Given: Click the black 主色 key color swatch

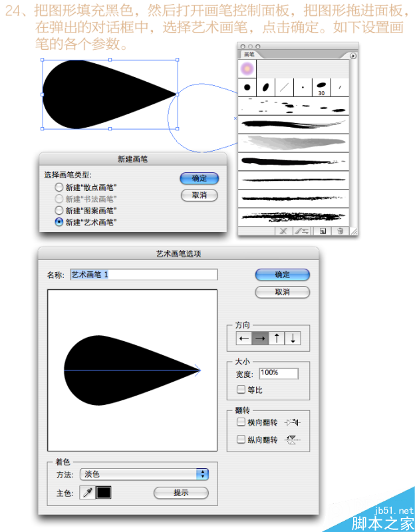Looking at the screenshot, I should click(x=104, y=493).
